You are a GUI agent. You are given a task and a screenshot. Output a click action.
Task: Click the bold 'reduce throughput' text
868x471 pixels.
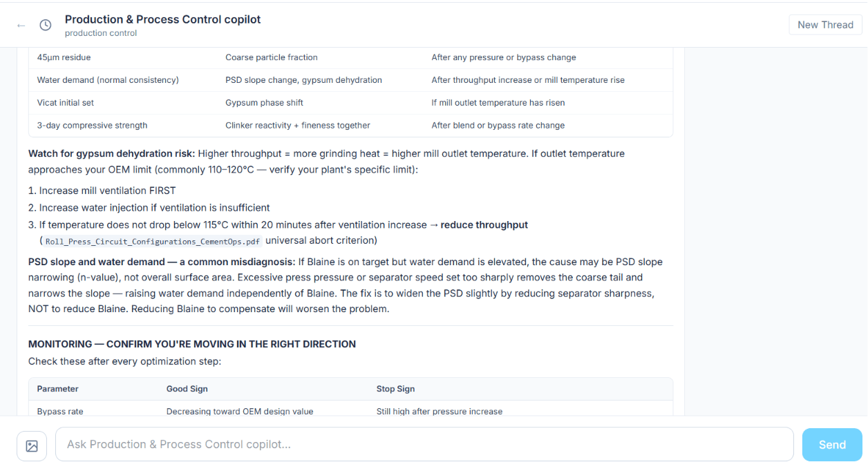point(484,225)
